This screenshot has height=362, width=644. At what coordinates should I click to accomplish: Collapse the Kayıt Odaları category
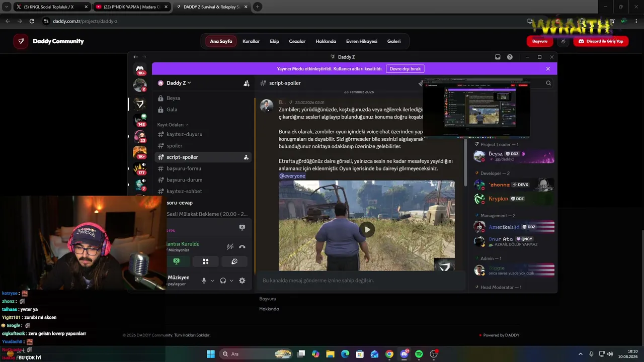(173, 125)
